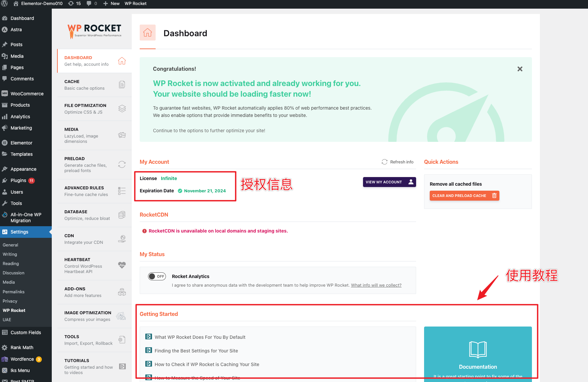The height and width of the screenshot is (382, 588).
Task: Open the 15 pending updates icon
Action: [74, 4]
